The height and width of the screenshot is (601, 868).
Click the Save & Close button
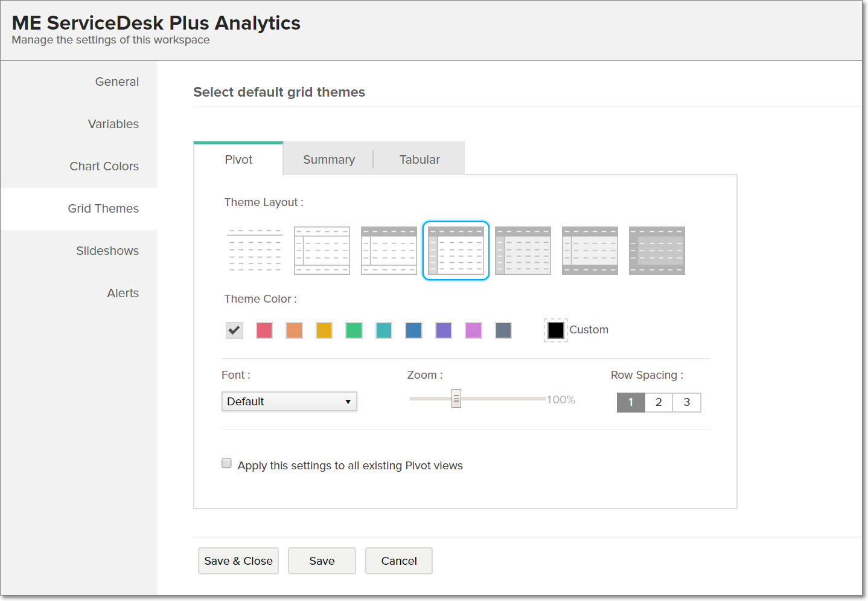[238, 561]
